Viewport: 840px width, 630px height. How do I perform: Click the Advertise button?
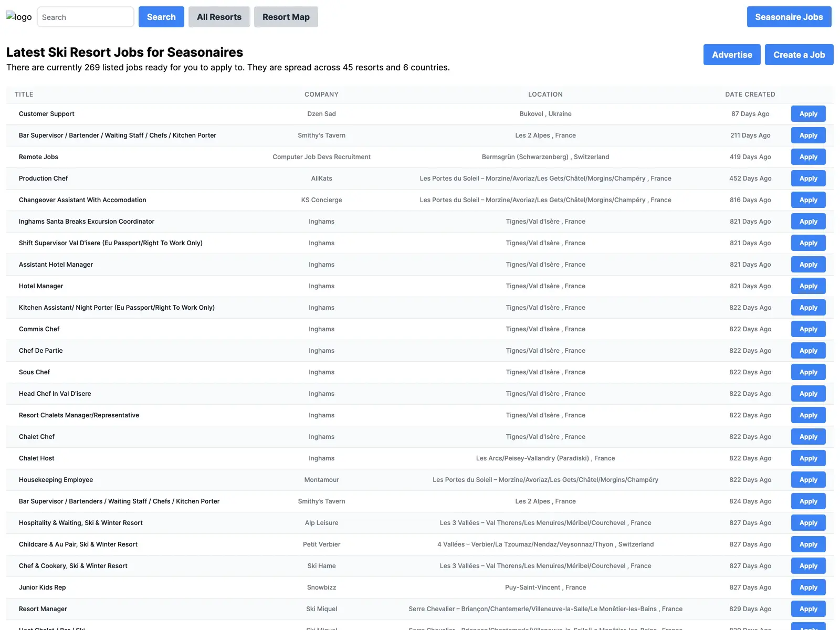[732, 55]
